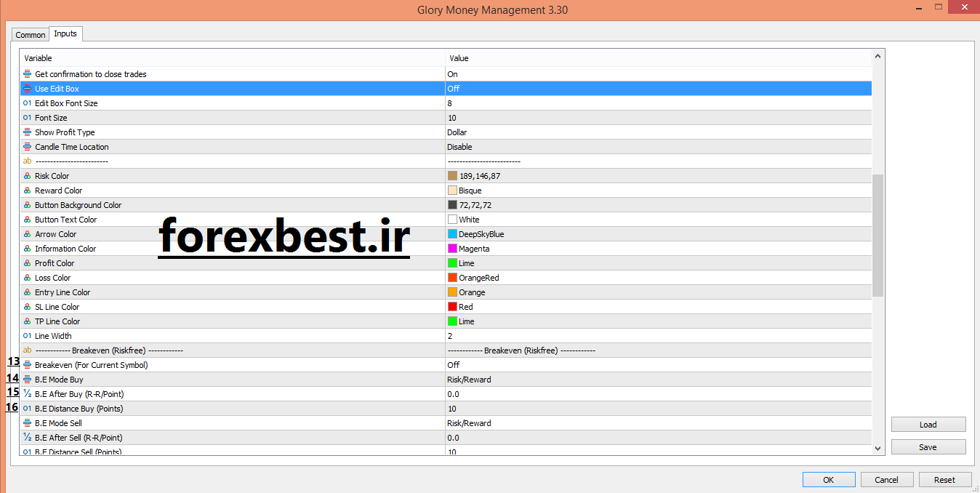Click the enum icon beside Show Profit Type

(x=26, y=132)
